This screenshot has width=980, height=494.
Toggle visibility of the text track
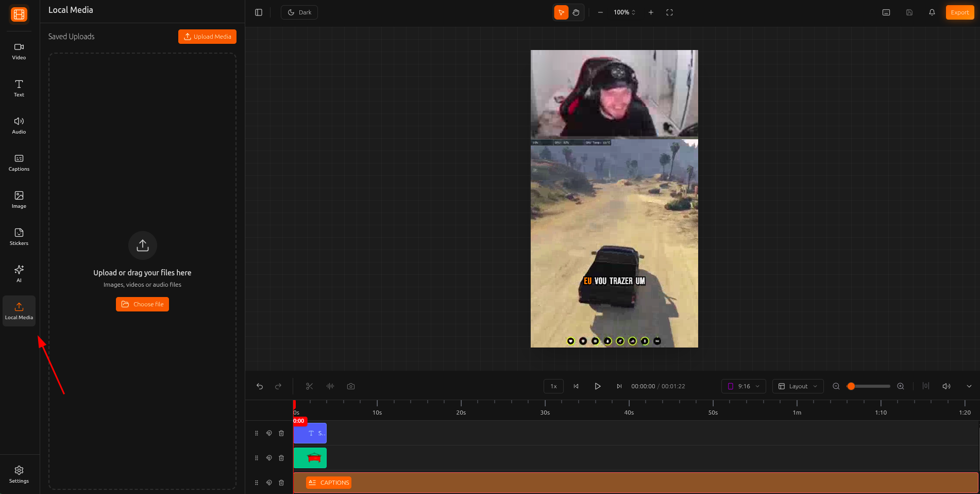click(x=269, y=433)
